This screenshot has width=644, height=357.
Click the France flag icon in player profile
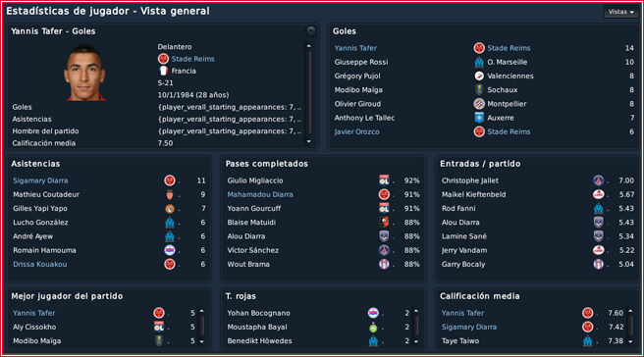pos(164,71)
